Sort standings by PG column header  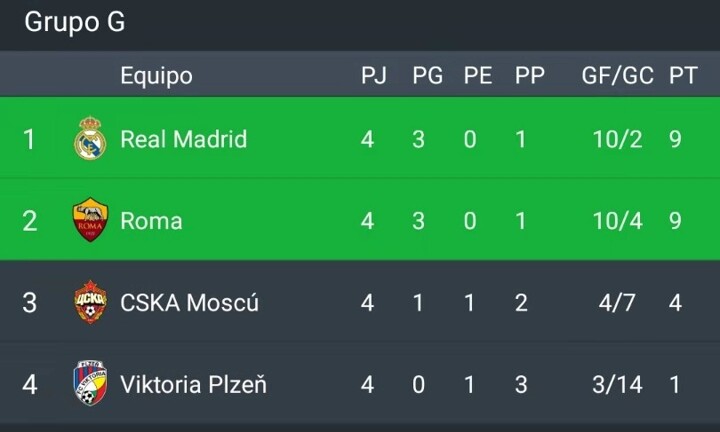(428, 75)
